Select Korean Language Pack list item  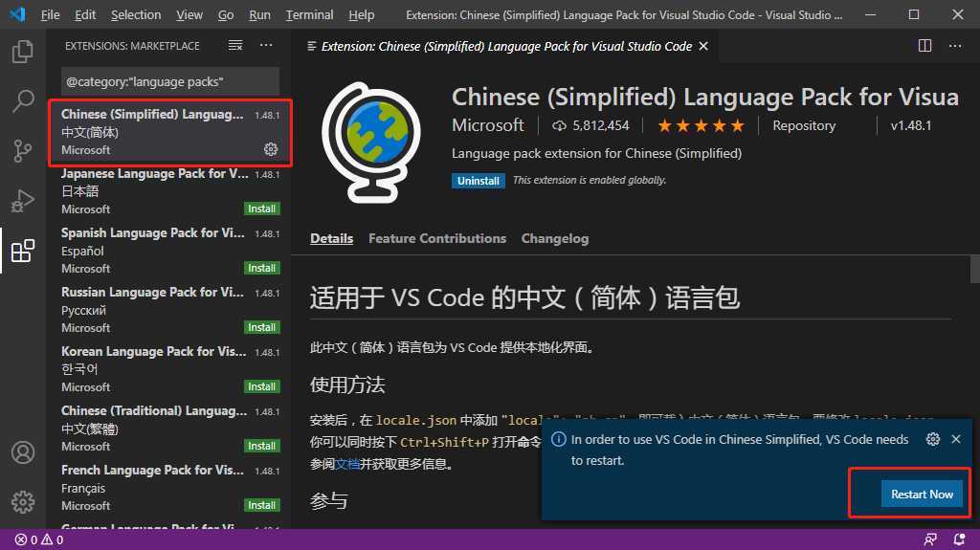tap(170, 369)
